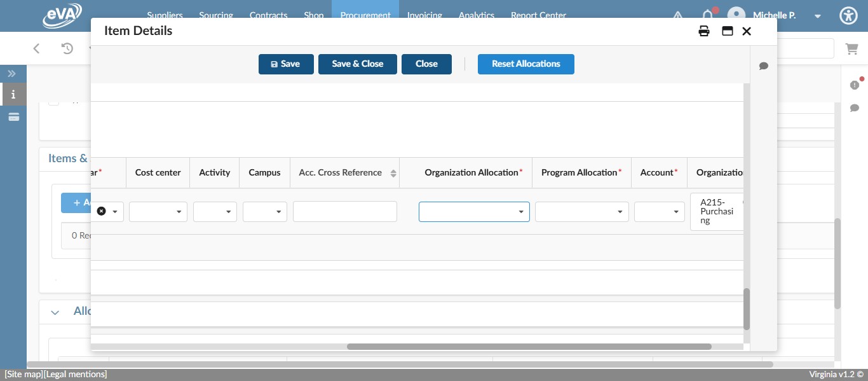Click the history icon near the back arrow

point(66,48)
